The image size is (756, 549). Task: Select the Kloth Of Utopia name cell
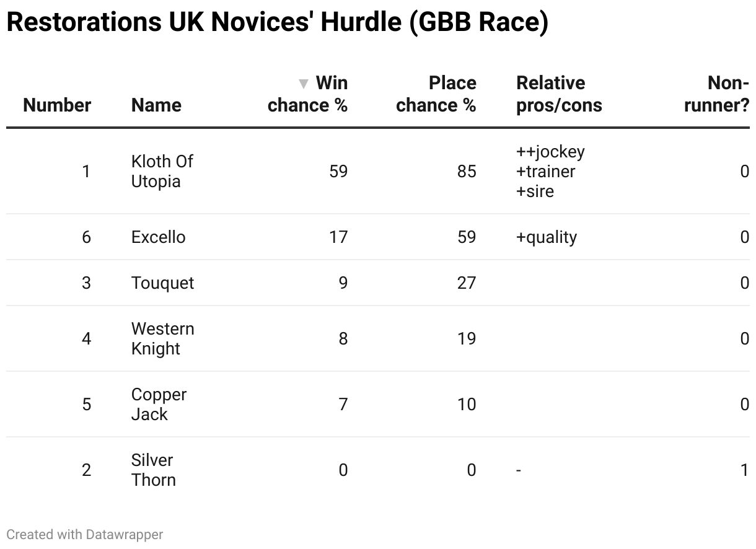click(x=162, y=171)
